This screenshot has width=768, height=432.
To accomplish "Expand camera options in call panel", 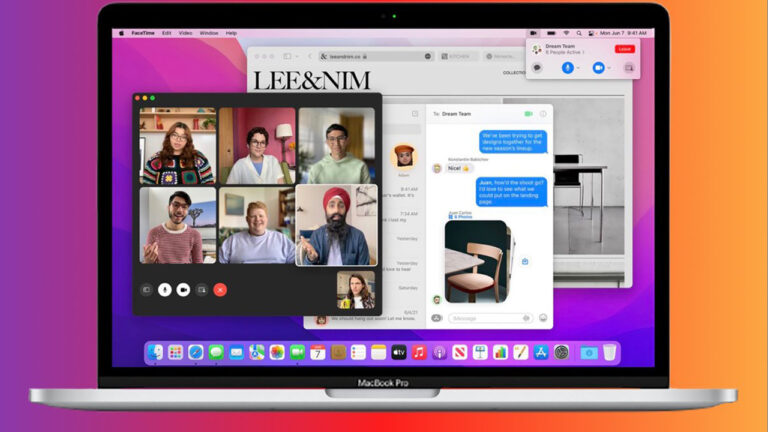I will tap(609, 68).
